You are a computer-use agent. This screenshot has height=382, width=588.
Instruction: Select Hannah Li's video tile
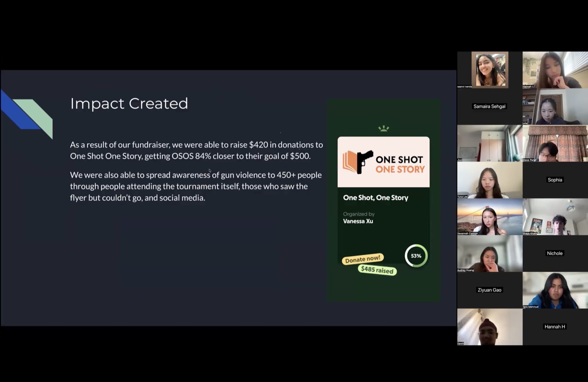[555, 70]
